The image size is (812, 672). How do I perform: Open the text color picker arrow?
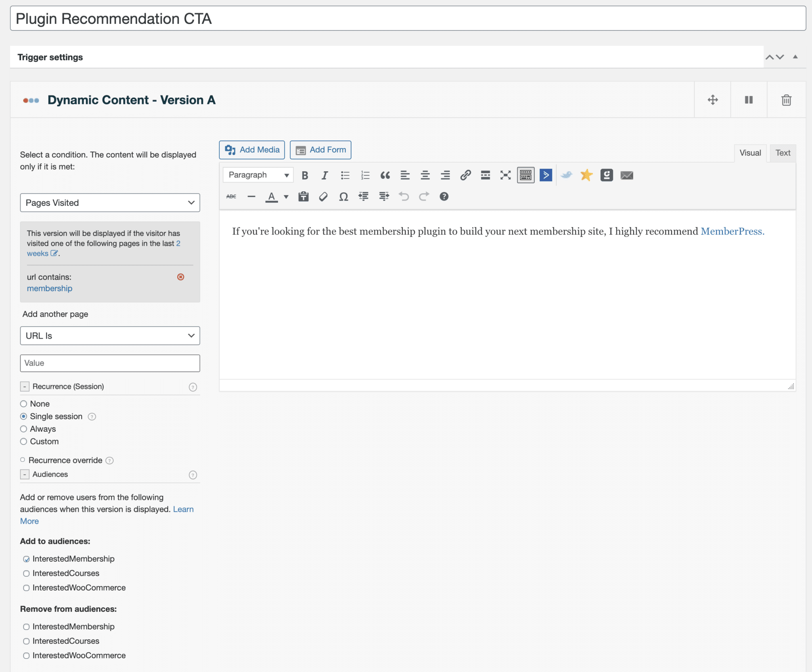tap(286, 197)
